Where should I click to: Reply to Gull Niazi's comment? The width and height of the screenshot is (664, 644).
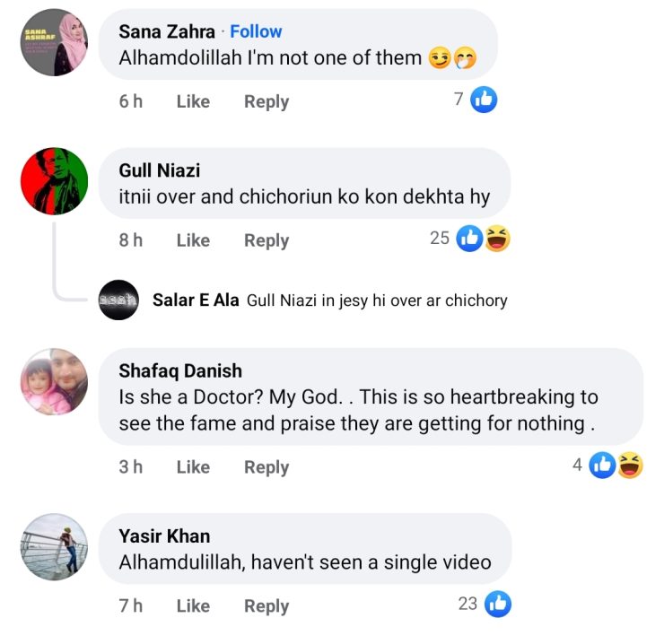(266, 240)
